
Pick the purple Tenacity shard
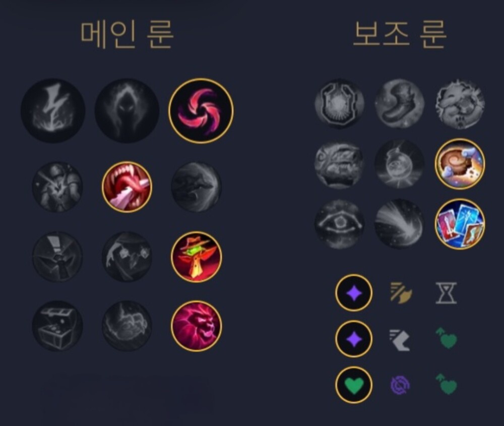[400, 385]
